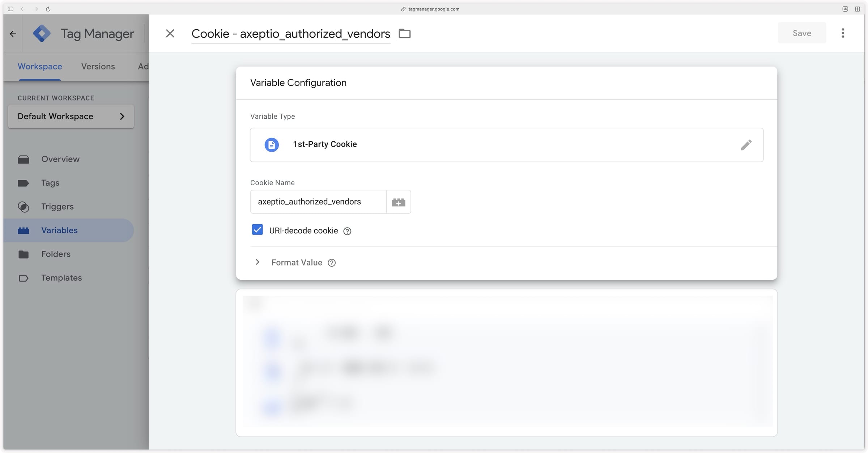Open the Default Workspace selector
The width and height of the screenshot is (868, 453).
tap(71, 117)
